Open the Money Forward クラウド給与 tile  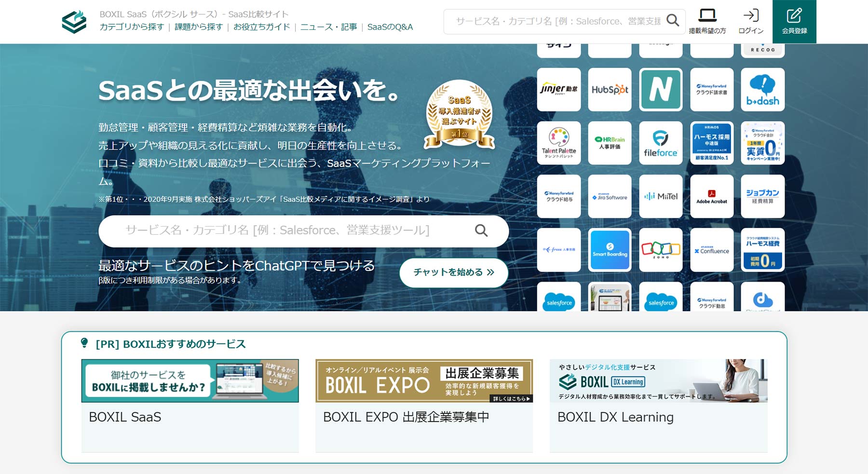coord(559,196)
